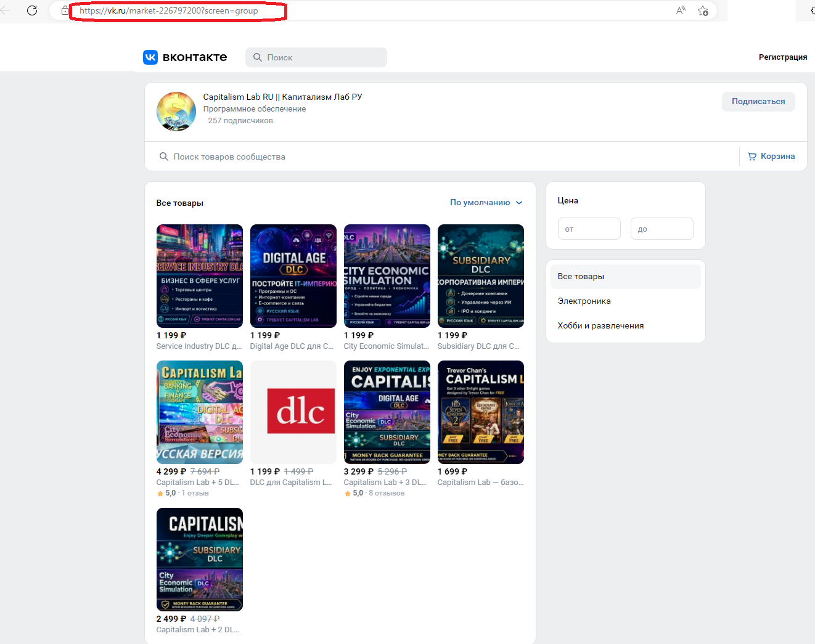The image size is (815, 644).
Task: Click the '3 299 ₽' price
Action: click(359, 471)
